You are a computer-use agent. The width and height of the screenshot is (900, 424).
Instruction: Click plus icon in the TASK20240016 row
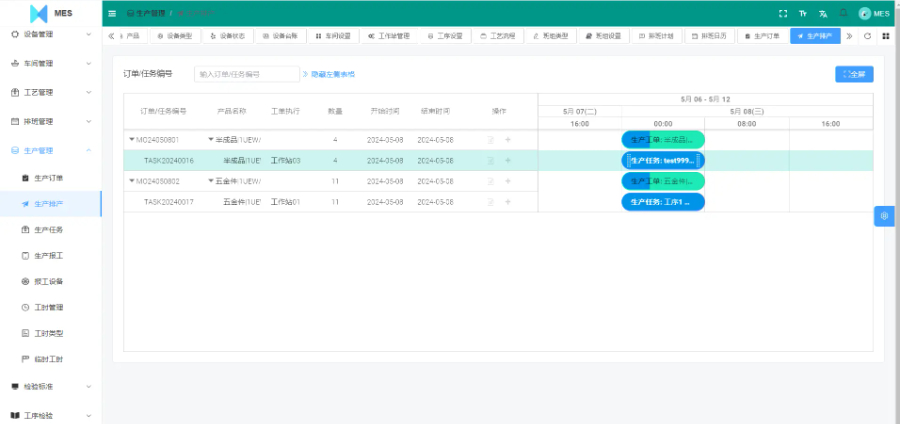[508, 161]
